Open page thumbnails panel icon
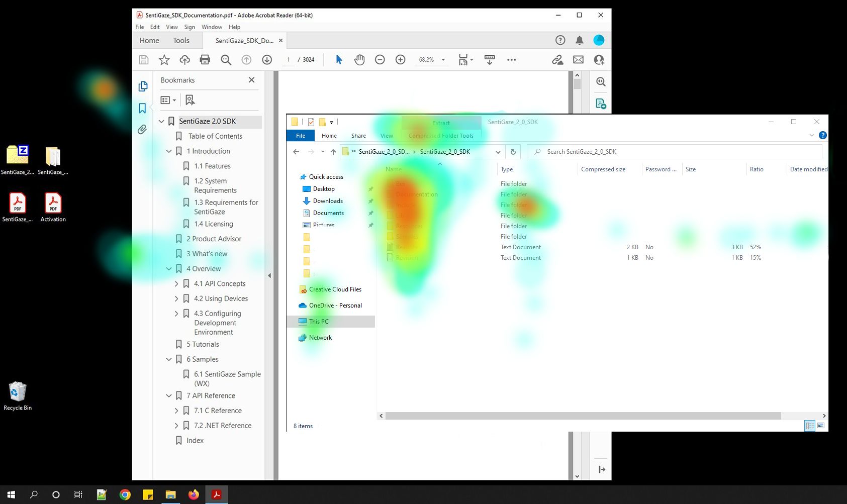Viewport: 847px width, 504px height. 143,86
